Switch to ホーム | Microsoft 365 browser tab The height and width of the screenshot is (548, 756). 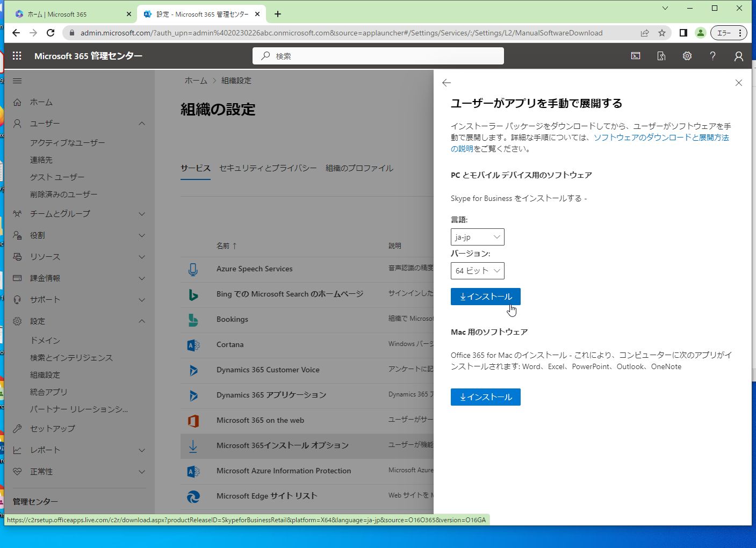72,14
